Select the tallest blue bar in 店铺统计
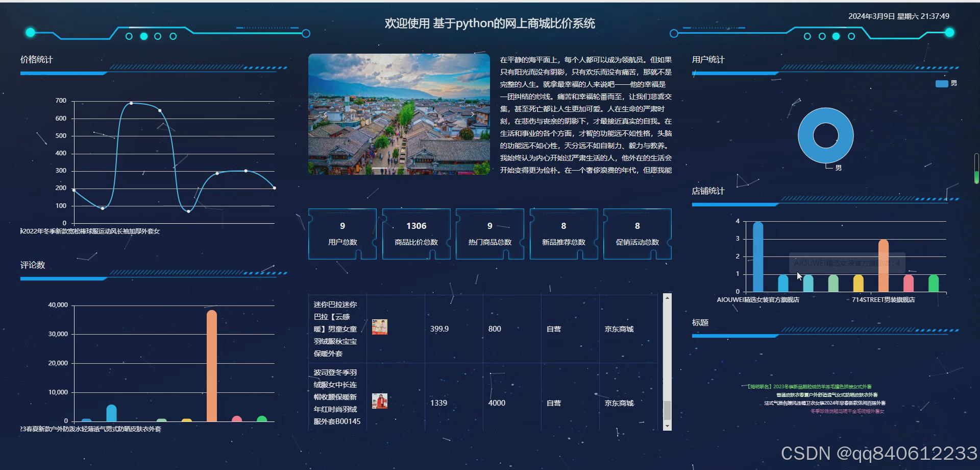This screenshot has height=470, width=980. click(758, 256)
